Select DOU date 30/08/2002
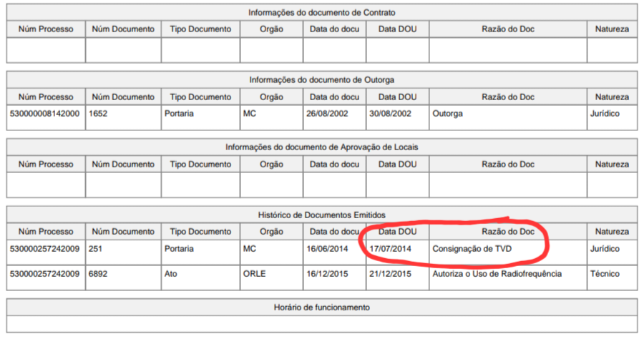 tap(390, 114)
